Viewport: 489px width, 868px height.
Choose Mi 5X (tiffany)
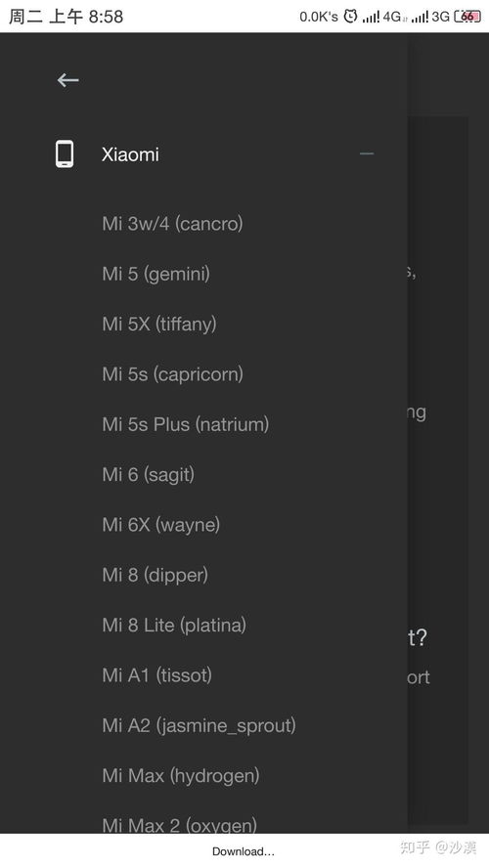[159, 325]
